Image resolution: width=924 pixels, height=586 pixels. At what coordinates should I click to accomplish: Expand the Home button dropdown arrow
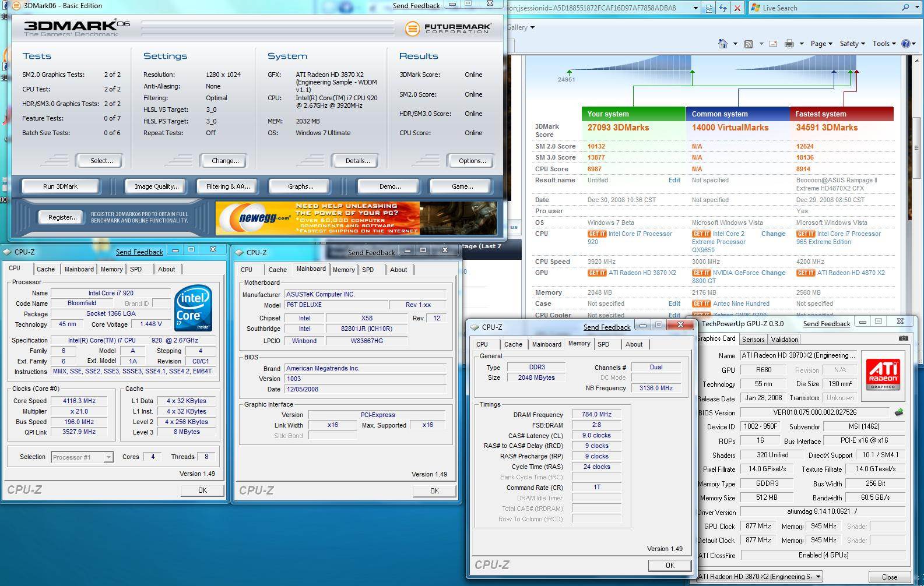pos(735,44)
